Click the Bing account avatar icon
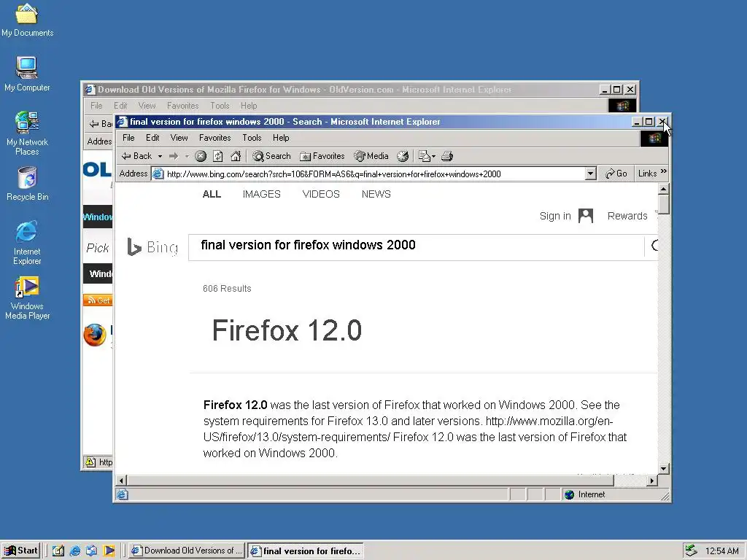The height and width of the screenshot is (560, 747). [586, 216]
